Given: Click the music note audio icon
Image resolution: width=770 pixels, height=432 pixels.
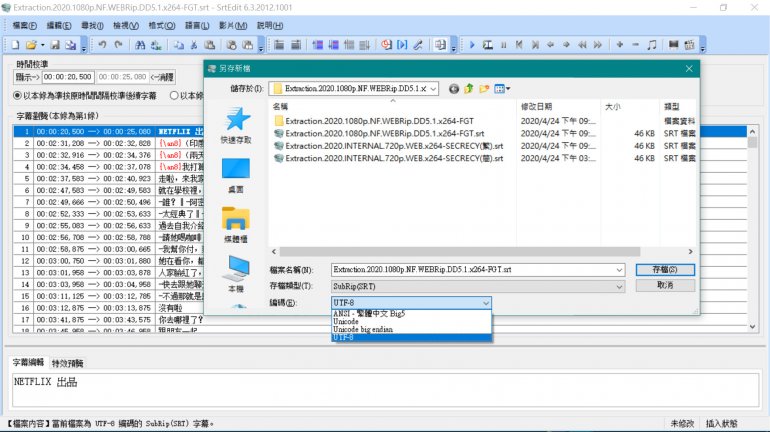Looking at the screenshot, I should point(652,45).
